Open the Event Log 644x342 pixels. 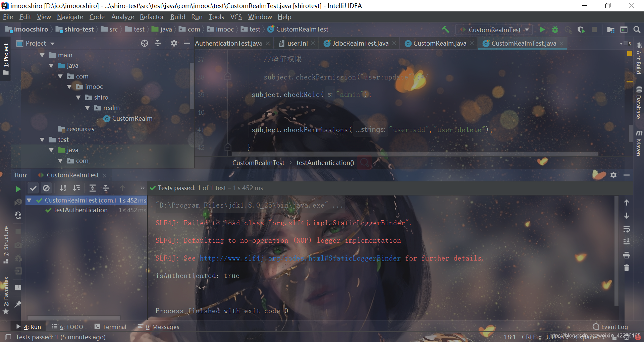tap(610, 327)
